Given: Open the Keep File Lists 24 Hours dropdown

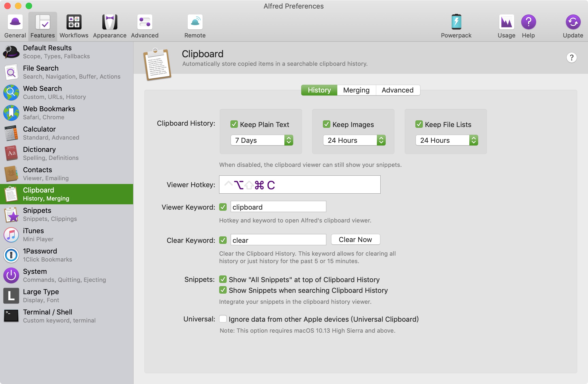Looking at the screenshot, I should [x=447, y=140].
